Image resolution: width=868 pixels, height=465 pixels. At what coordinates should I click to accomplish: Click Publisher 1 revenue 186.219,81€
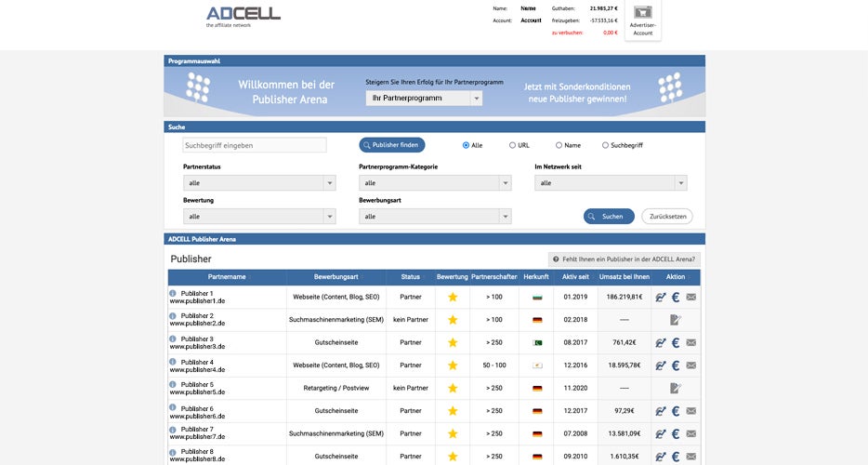coord(625,297)
